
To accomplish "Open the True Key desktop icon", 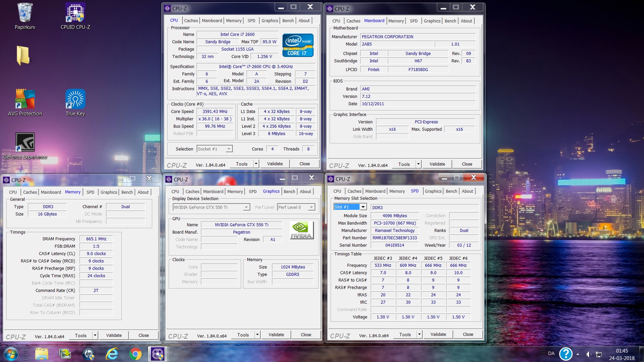I will (75, 100).
